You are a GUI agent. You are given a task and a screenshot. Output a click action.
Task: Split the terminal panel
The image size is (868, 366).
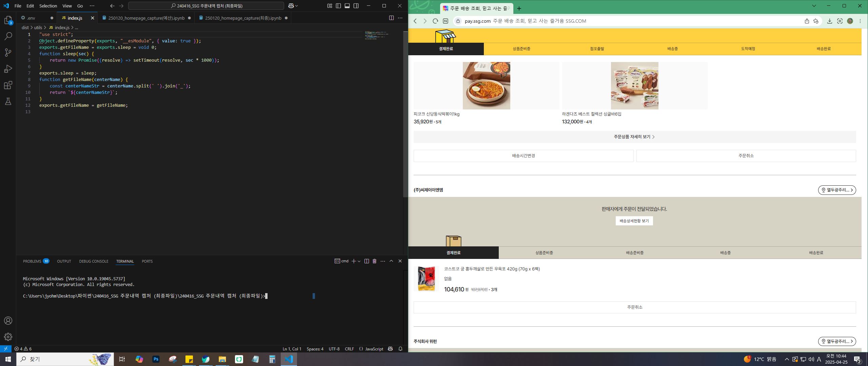(367, 261)
